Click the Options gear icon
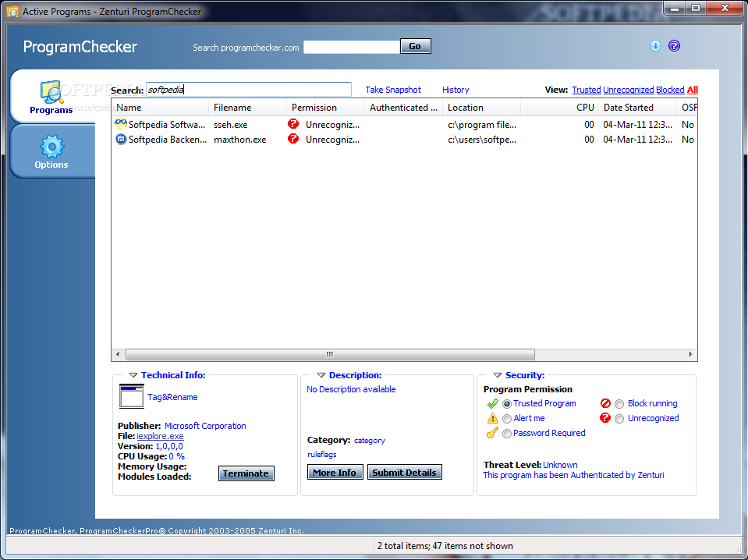 (51, 147)
